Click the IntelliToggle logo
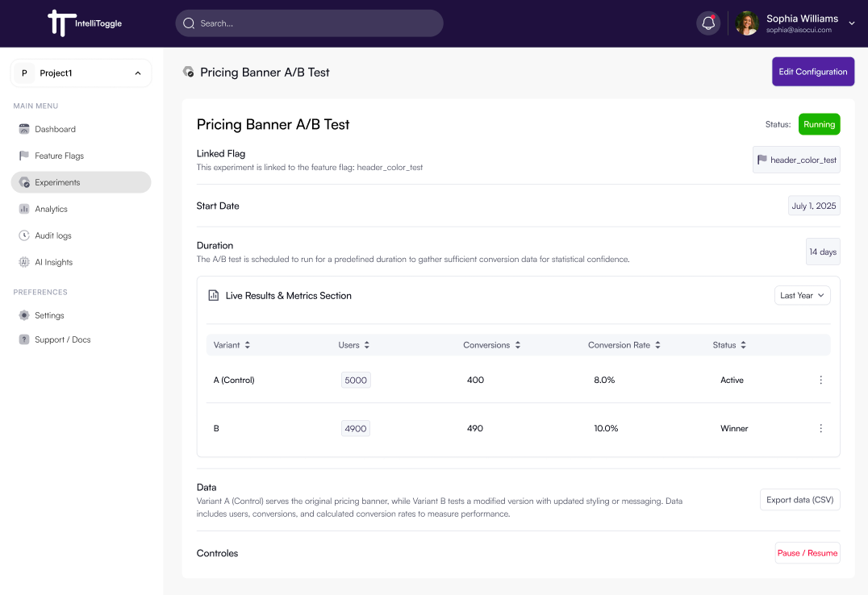The height and width of the screenshot is (595, 868). pos(85,23)
